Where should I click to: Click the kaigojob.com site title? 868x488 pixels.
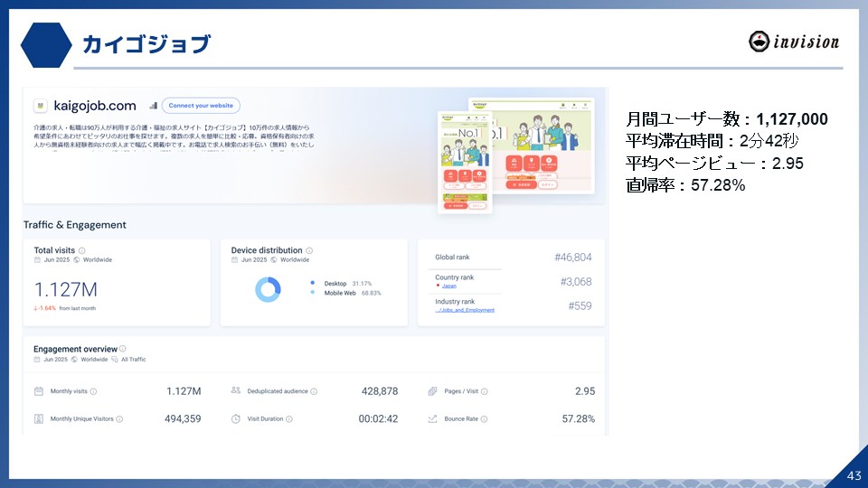[x=95, y=106]
